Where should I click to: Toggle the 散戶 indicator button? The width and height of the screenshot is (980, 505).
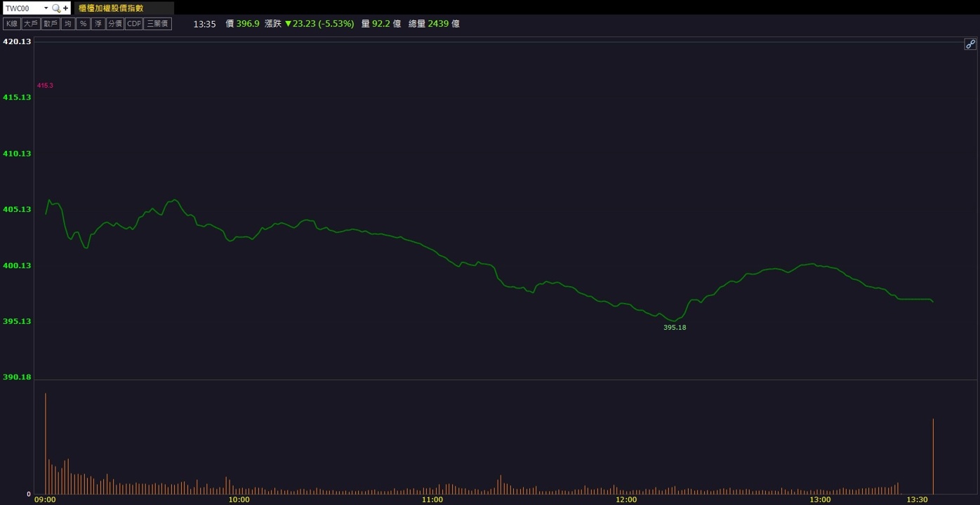tap(51, 24)
